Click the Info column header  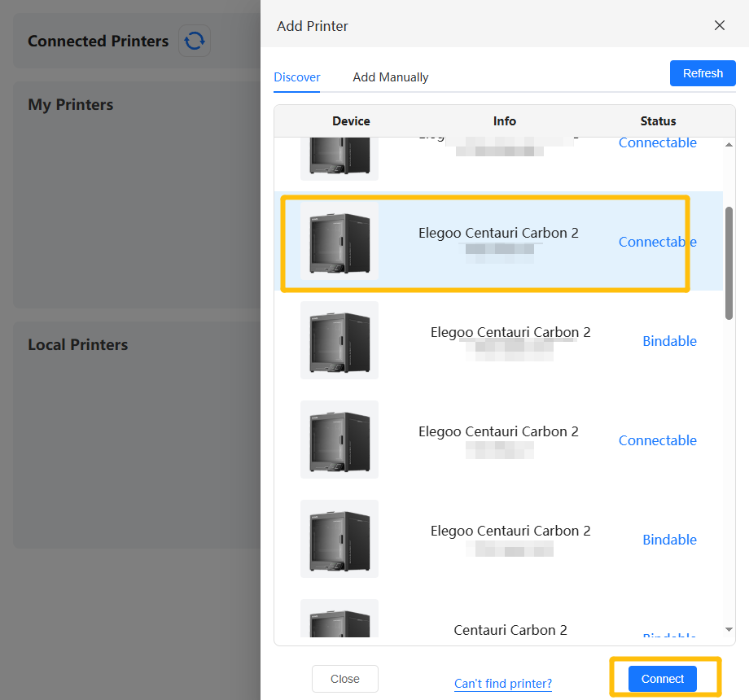(504, 121)
